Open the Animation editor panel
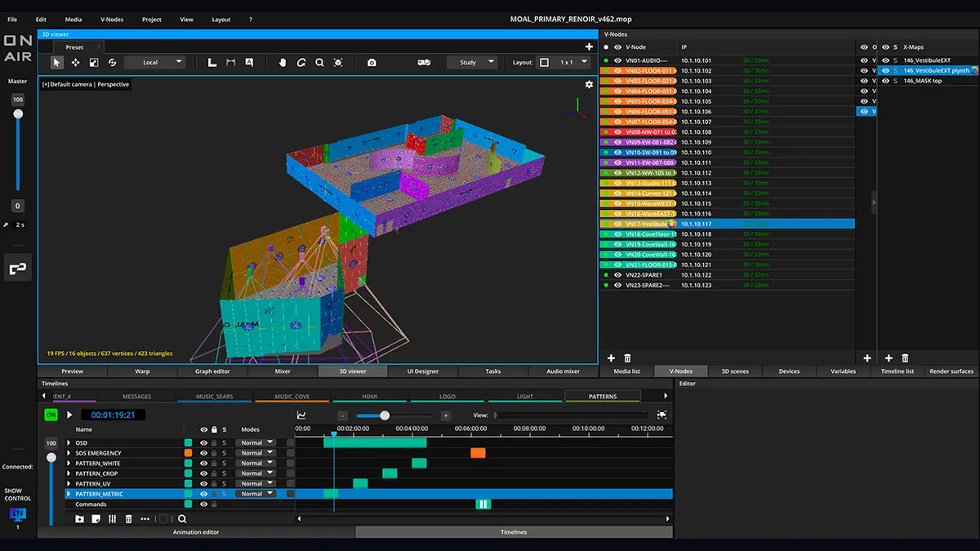 [x=196, y=532]
